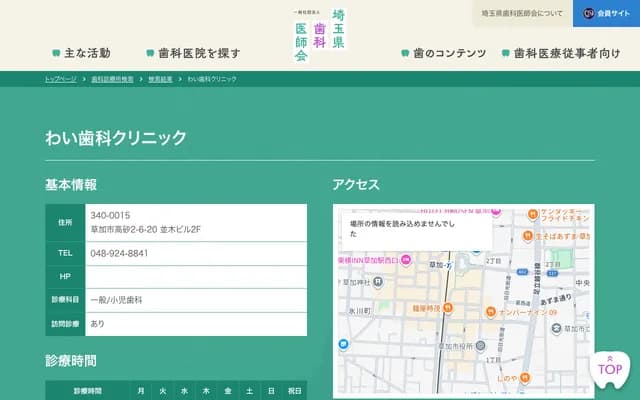This screenshot has height=400, width=640.
Task: Click the 埼玉県歯科医師会 logo
Action: coord(319,35)
